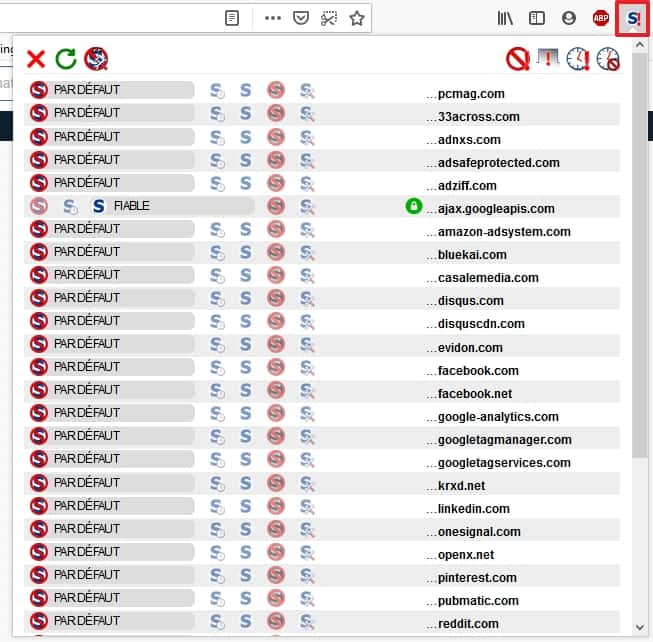
Task: Set 33across.com to Trusted
Action: [x=245, y=113]
